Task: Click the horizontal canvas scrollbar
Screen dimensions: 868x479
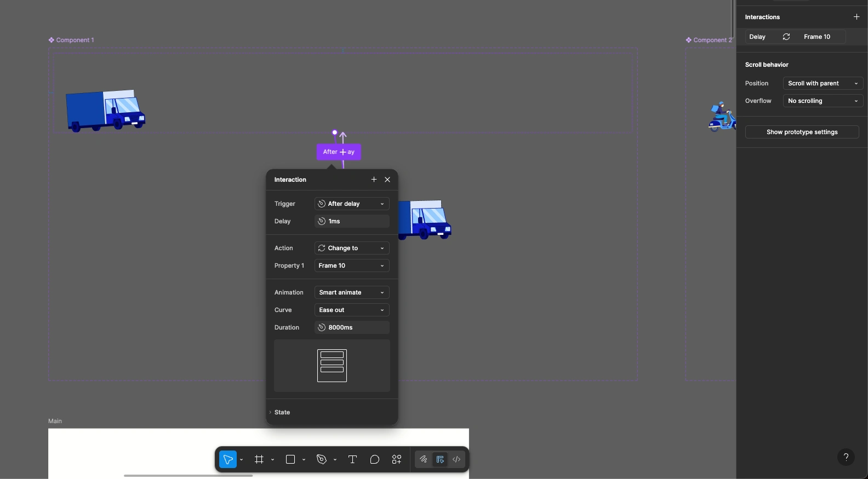Action: [x=188, y=476]
